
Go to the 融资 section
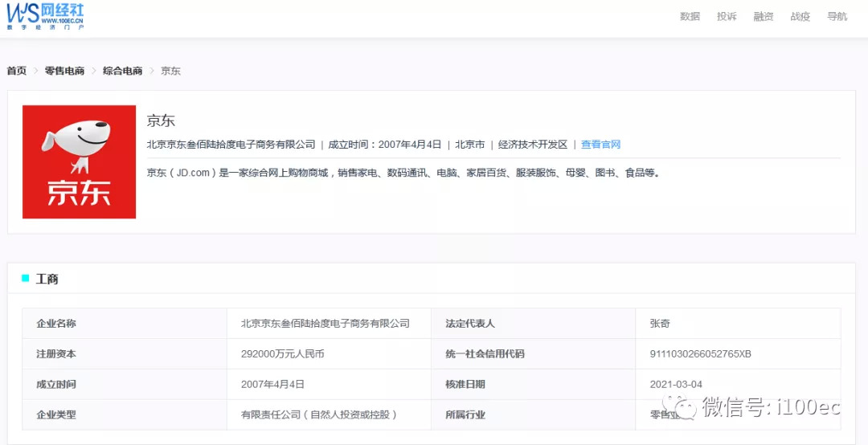point(764,16)
